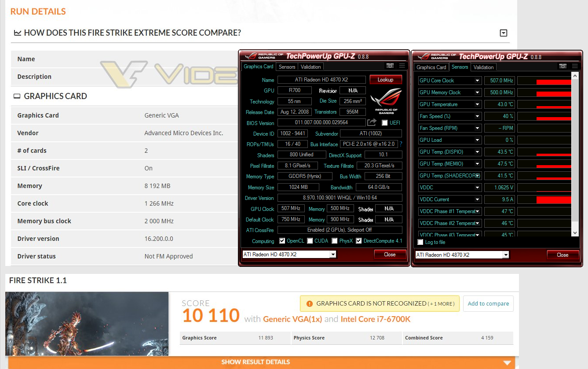Select the Sensors tab in the sensors window
588x369 pixels.
coord(460,67)
